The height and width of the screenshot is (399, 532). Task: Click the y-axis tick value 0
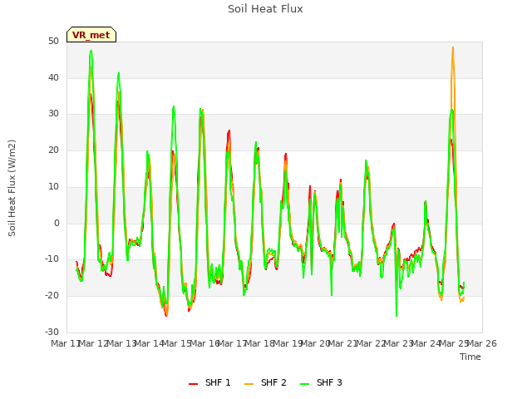coord(57,224)
